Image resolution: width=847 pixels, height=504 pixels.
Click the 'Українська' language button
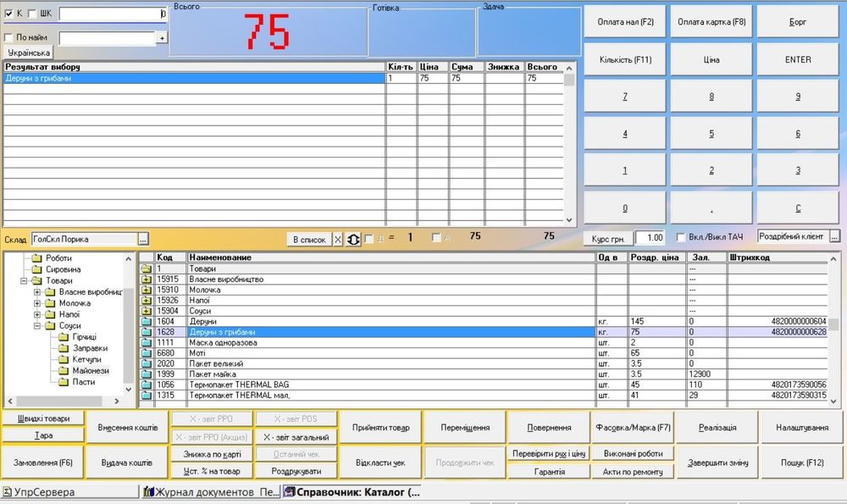click(x=29, y=53)
